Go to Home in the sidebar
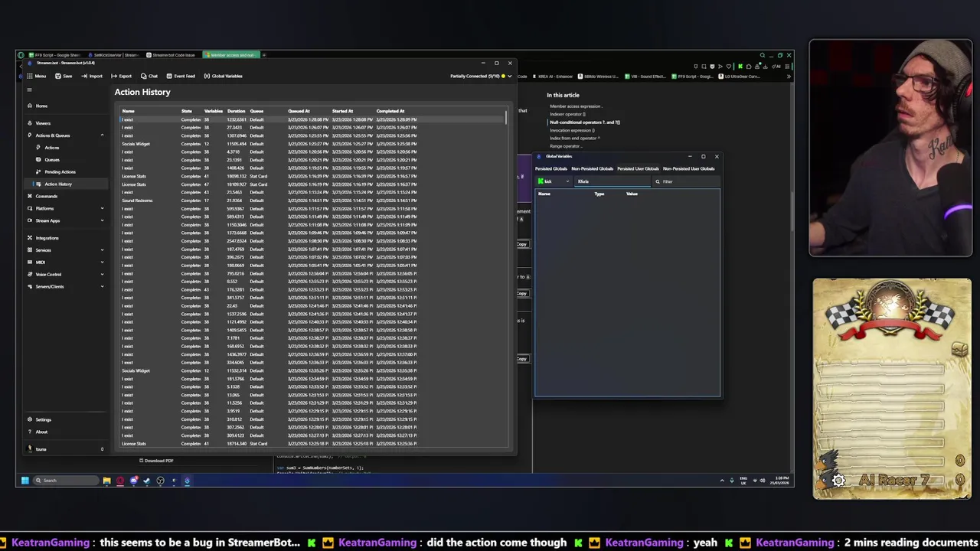The width and height of the screenshot is (980, 551). [65, 106]
